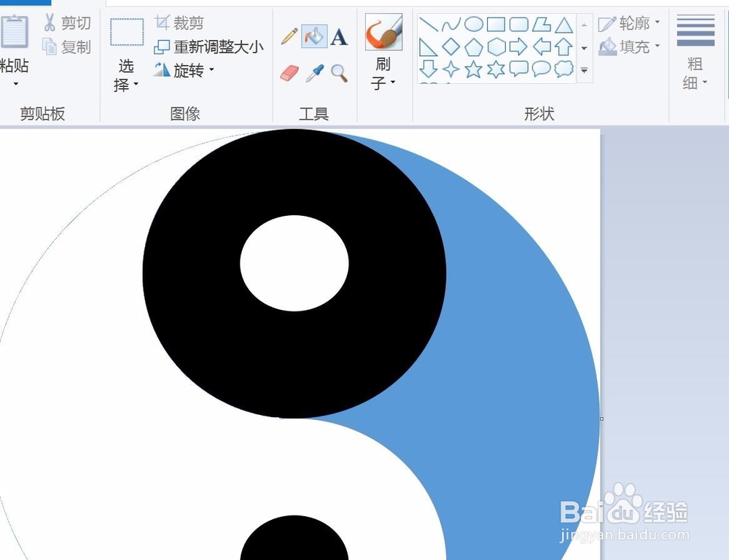The image size is (729, 560).
Task: Choose the Diamond shape
Action: point(451,47)
